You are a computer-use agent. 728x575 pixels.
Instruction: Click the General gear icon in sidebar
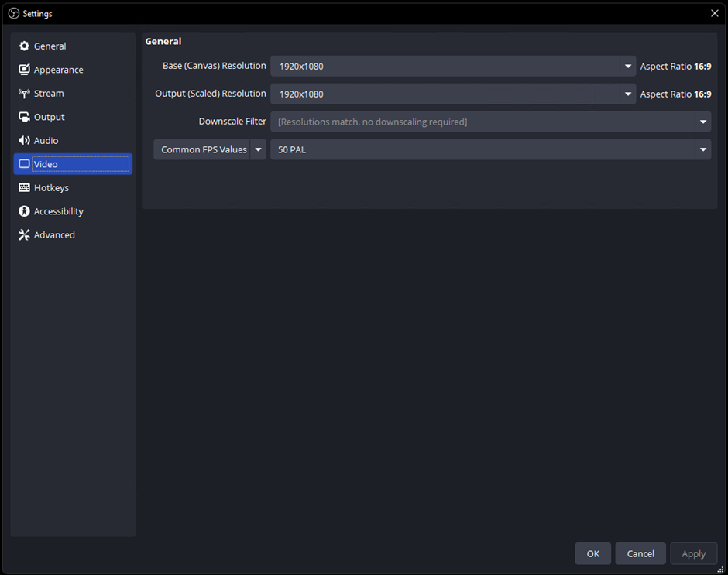pyautogui.click(x=24, y=46)
